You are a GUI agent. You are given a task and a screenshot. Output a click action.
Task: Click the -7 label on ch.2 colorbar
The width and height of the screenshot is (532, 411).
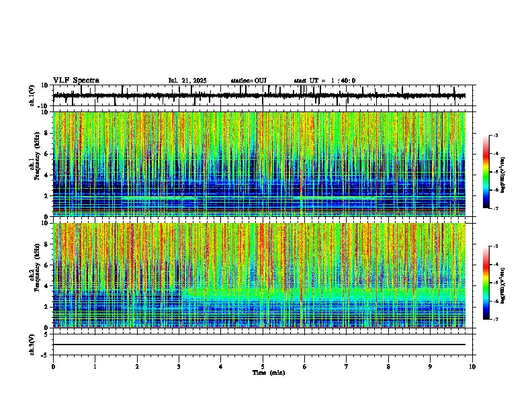pos(496,319)
